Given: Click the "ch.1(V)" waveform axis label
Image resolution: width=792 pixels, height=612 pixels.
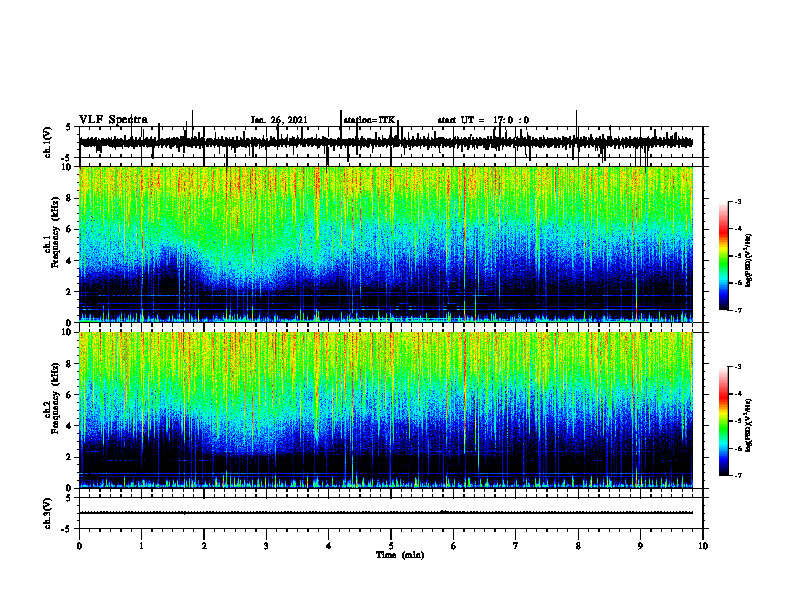Looking at the screenshot, I should click(x=47, y=142).
